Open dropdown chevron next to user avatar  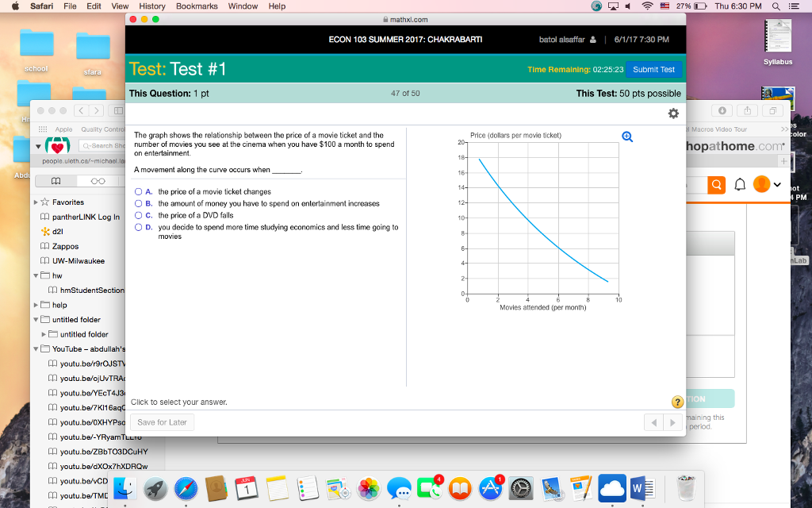(777, 184)
